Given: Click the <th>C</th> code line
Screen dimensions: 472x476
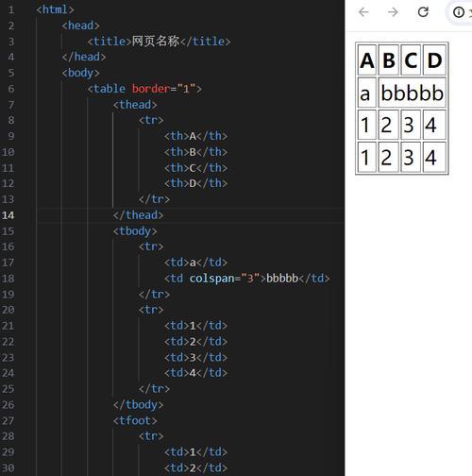Looking at the screenshot, I should tap(195, 168).
